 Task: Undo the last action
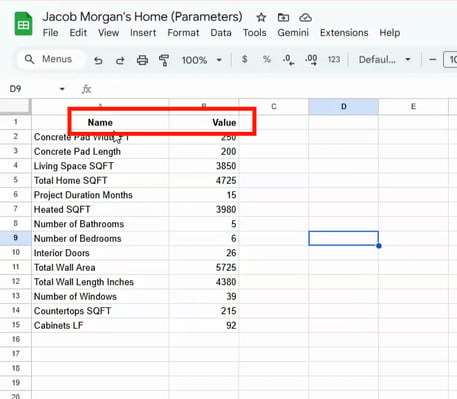(98, 60)
